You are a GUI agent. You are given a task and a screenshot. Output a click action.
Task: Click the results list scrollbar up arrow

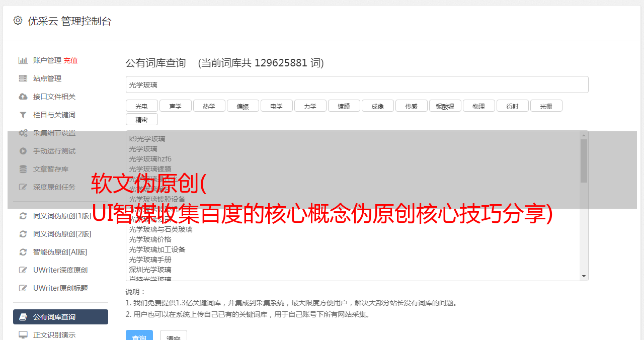pos(584,135)
